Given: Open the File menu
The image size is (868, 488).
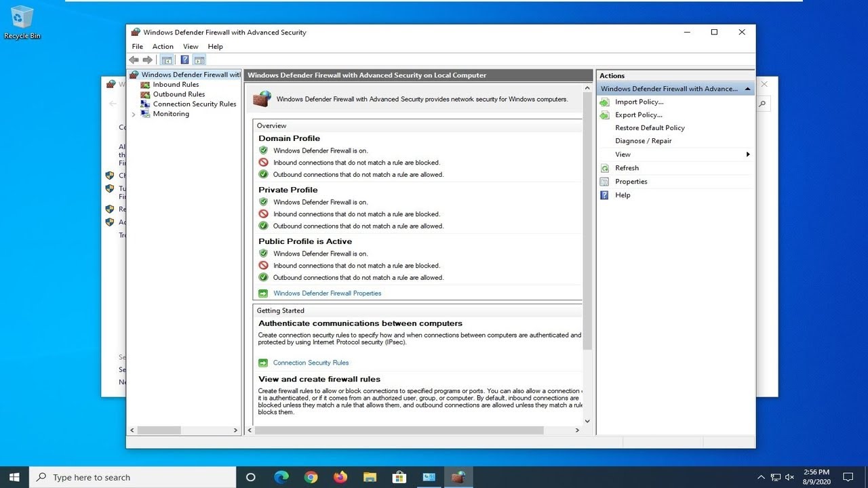Looking at the screenshot, I should 138,47.
